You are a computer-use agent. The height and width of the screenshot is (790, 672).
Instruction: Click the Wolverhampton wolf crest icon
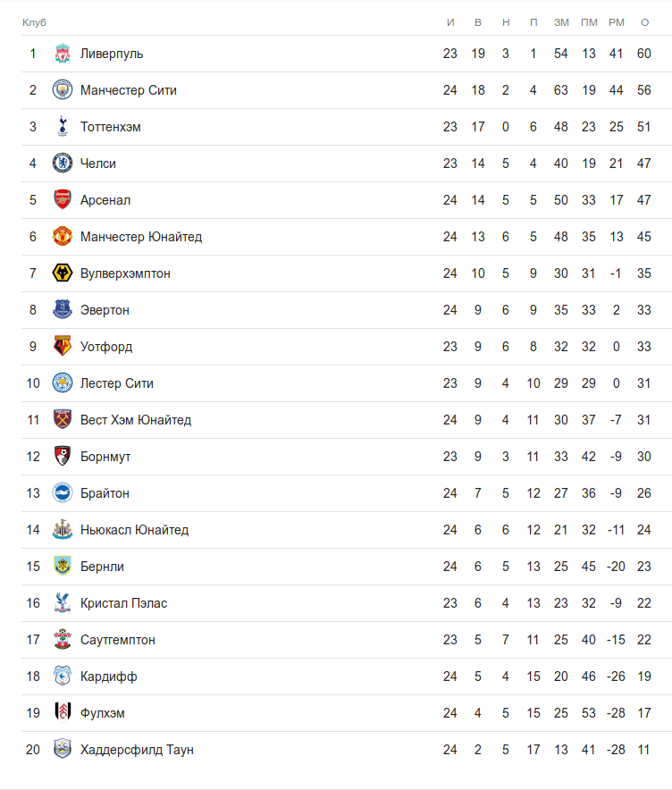62,273
